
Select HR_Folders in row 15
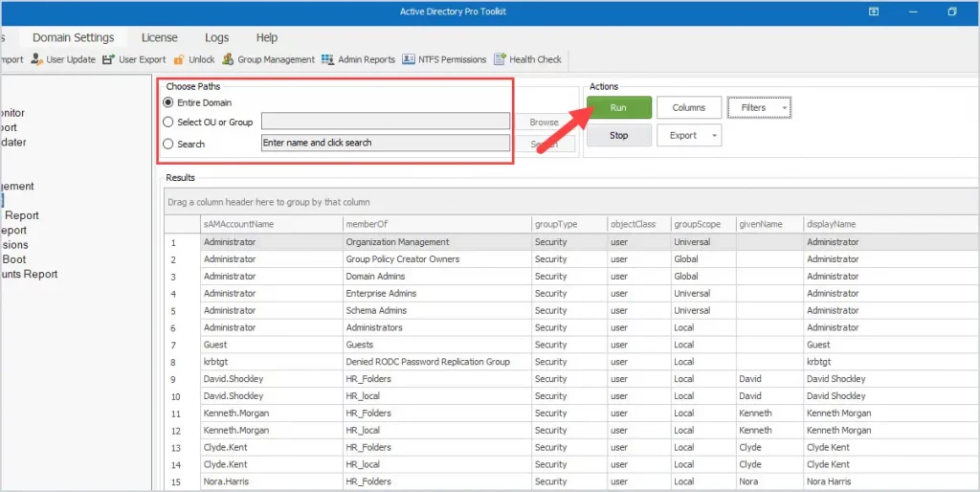tap(436, 481)
